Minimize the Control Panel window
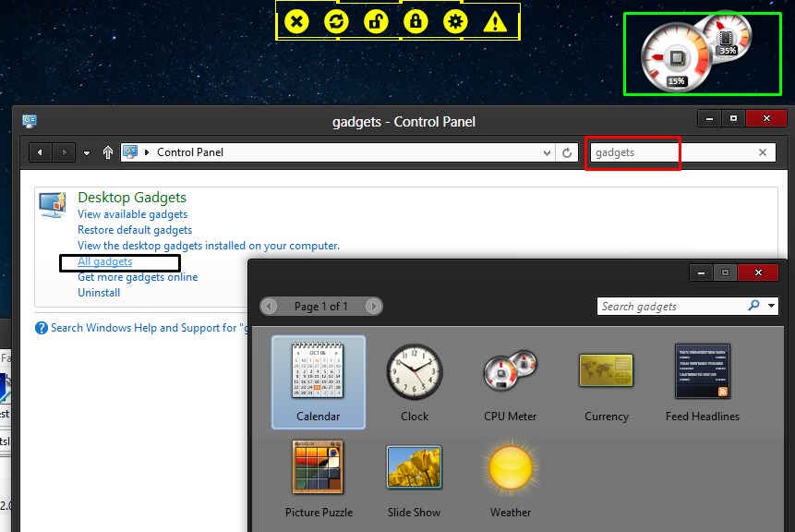795x532 pixels. click(x=709, y=118)
